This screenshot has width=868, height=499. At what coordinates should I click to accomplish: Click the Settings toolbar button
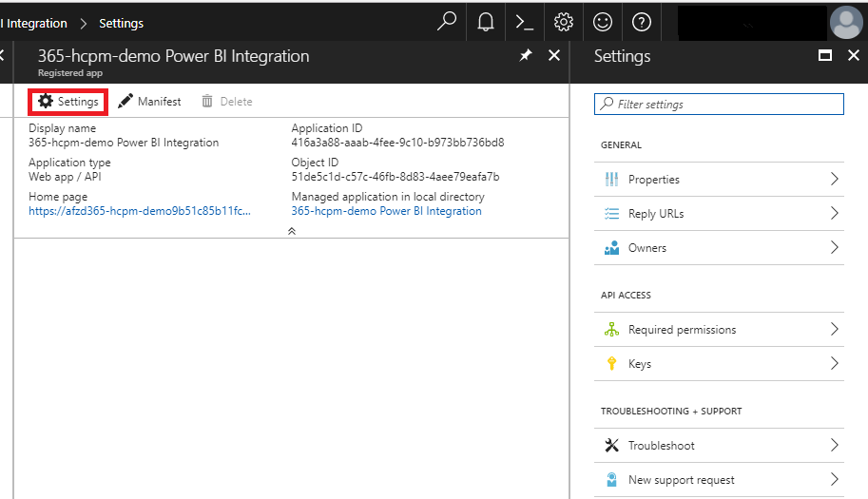[x=68, y=102]
